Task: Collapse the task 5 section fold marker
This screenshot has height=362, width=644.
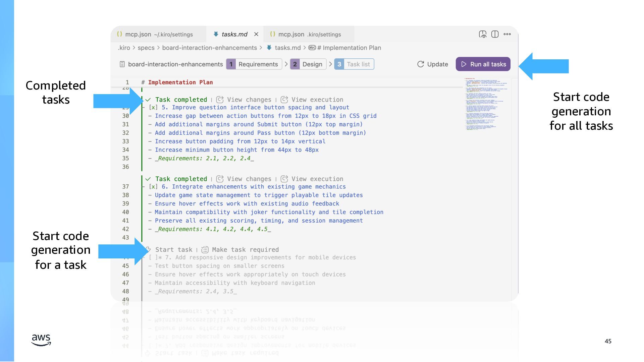Action: tap(143, 108)
